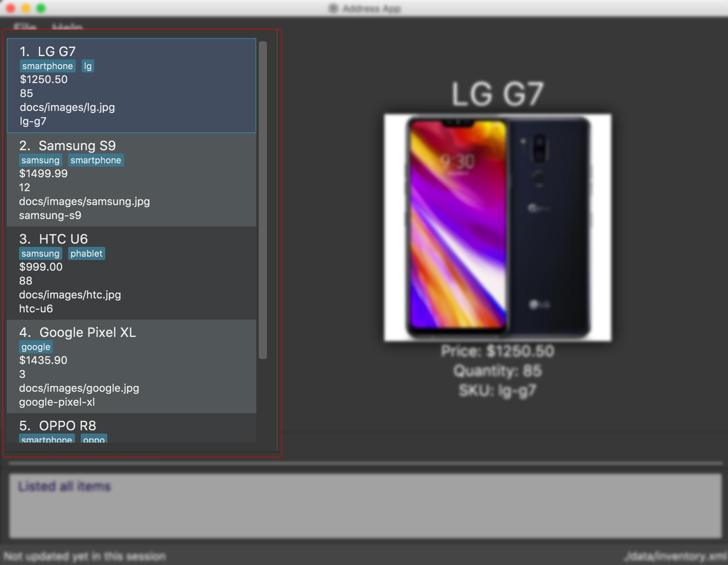The height and width of the screenshot is (565, 728).
Task: Click the samsung tag on HTC U6
Action: click(x=40, y=254)
